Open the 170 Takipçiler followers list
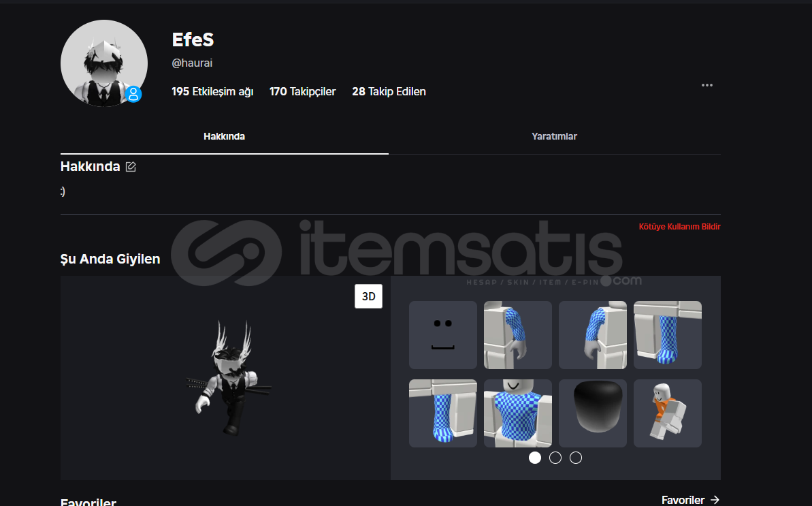 [302, 92]
